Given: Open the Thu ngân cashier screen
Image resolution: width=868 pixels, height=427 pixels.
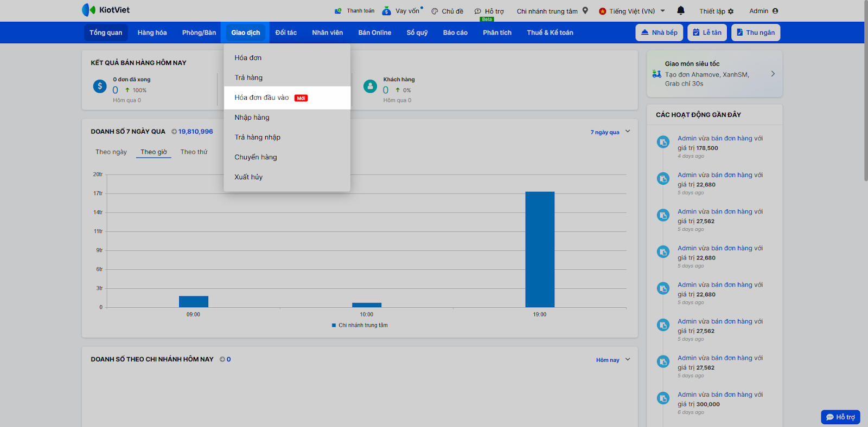Looking at the screenshot, I should tap(756, 33).
